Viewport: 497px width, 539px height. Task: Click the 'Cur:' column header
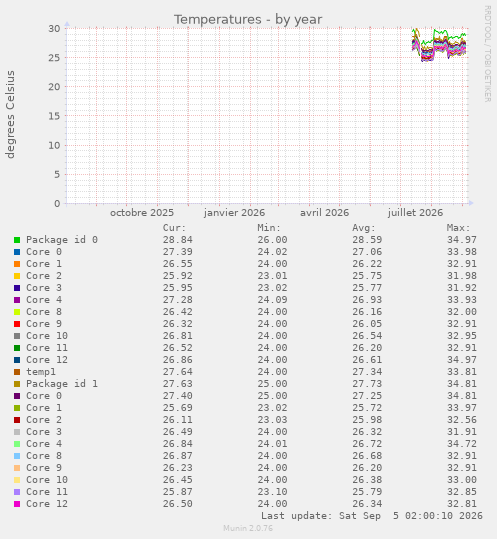pos(174,228)
